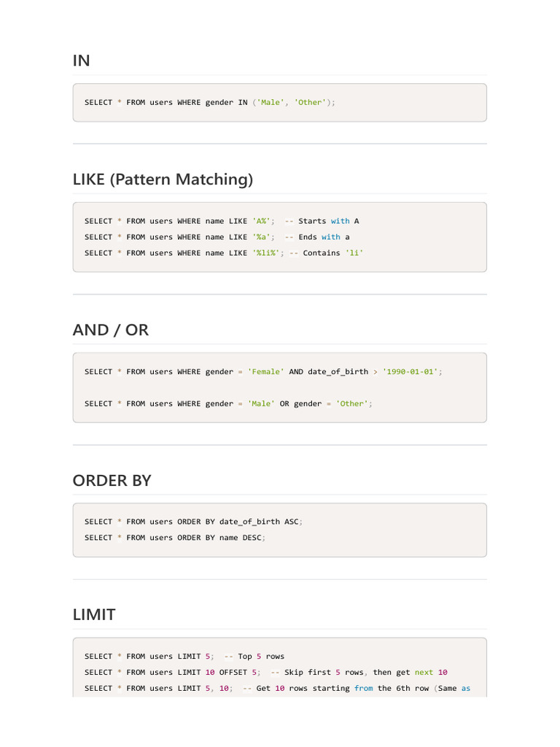Click the "LIMIT" section heading
This screenshot has height=747, width=560.
(94, 614)
